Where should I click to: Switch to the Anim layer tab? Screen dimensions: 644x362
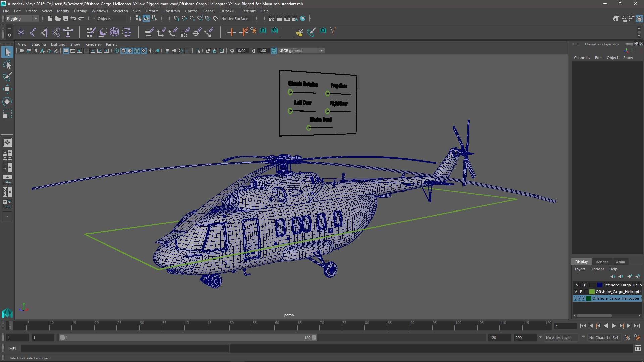(x=620, y=262)
